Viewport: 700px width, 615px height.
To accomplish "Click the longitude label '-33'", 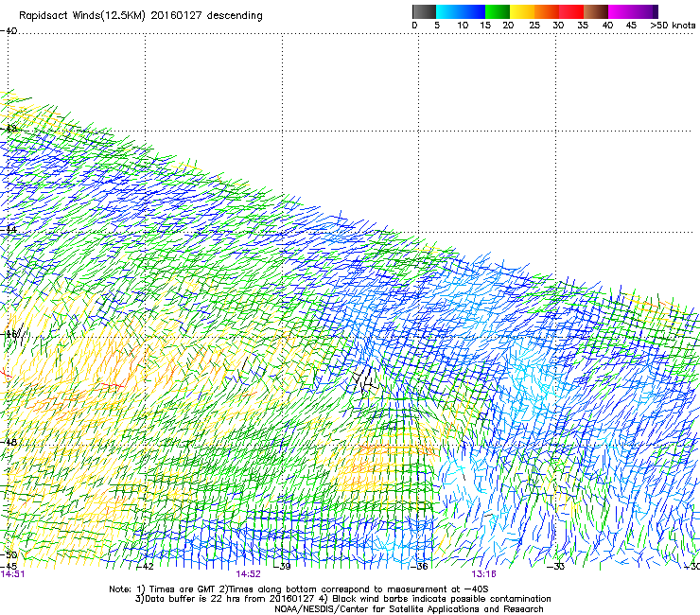I will pos(556,567).
